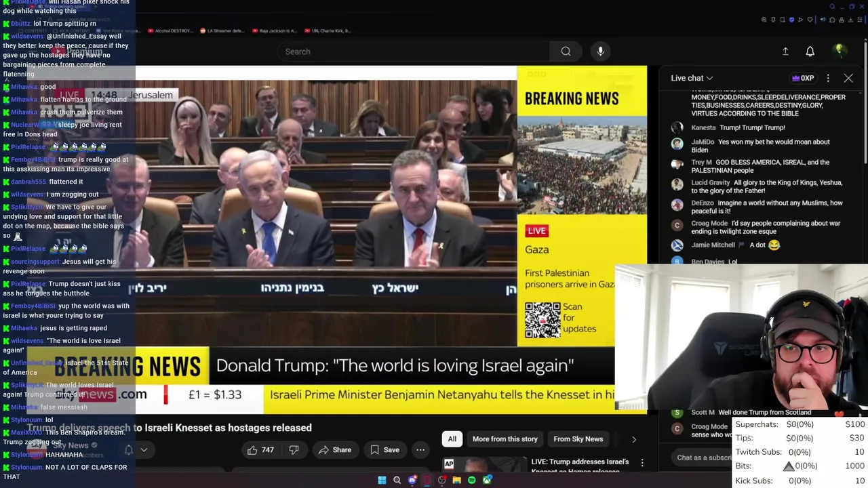
Task: Open Spotify from the taskbar
Action: coord(472,480)
